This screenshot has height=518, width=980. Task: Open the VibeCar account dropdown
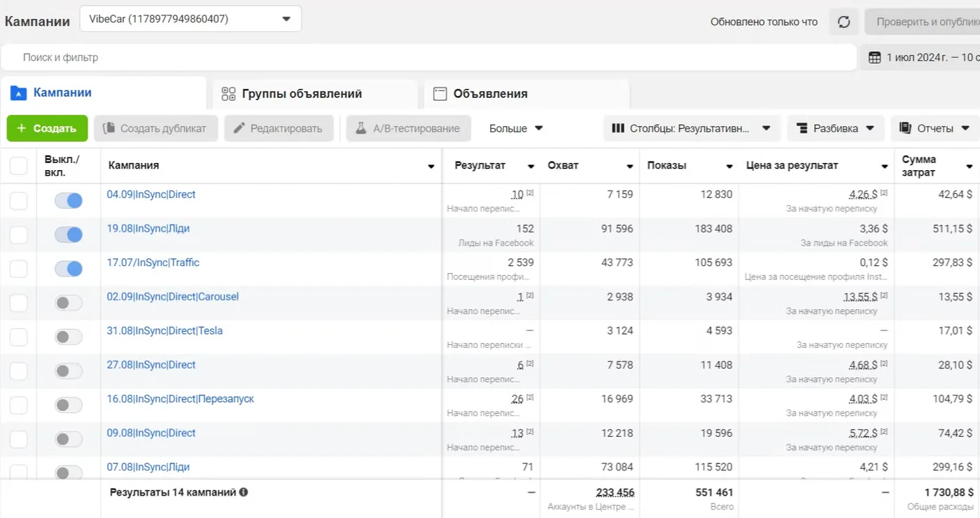click(190, 19)
